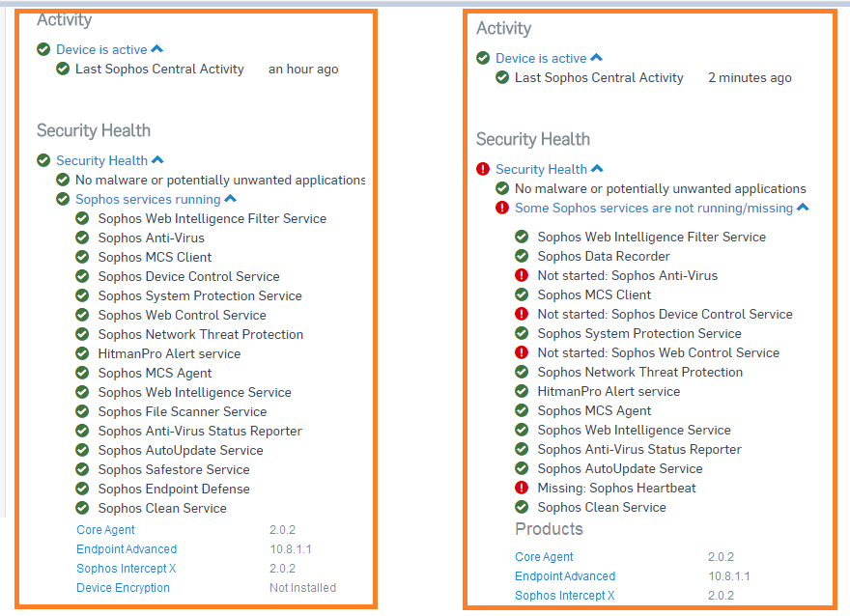This screenshot has height=616, width=850.
Task: Click red alert beside 'Missing: Sophos Heartbeat'
Action: [522, 488]
